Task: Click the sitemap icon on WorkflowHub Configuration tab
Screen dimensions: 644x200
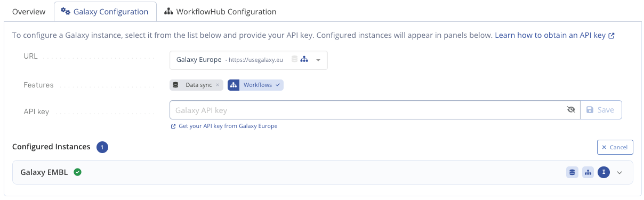Action: click(168, 11)
